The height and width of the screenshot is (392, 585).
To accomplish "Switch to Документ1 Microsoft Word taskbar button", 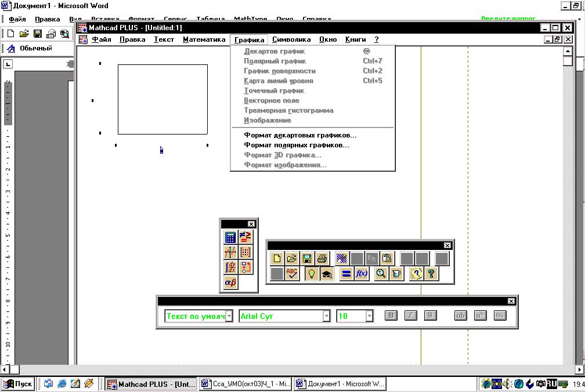I will pyautogui.click(x=340, y=384).
